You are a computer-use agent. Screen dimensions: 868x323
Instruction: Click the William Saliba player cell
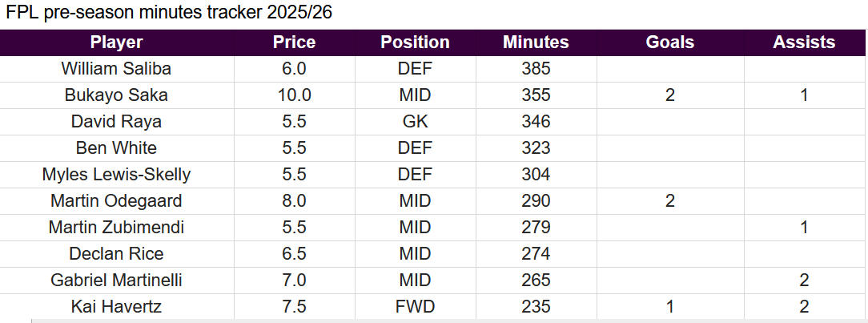[x=117, y=69]
